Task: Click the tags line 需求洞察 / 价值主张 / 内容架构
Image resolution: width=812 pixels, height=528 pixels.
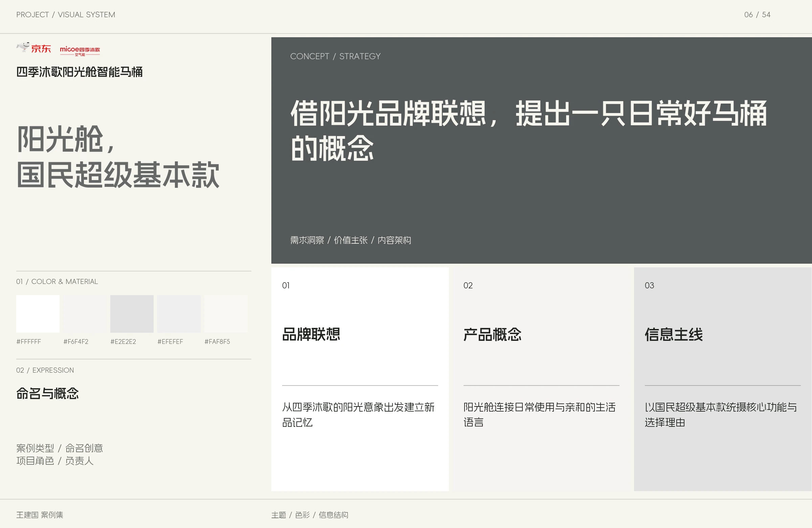Action: [x=351, y=240]
